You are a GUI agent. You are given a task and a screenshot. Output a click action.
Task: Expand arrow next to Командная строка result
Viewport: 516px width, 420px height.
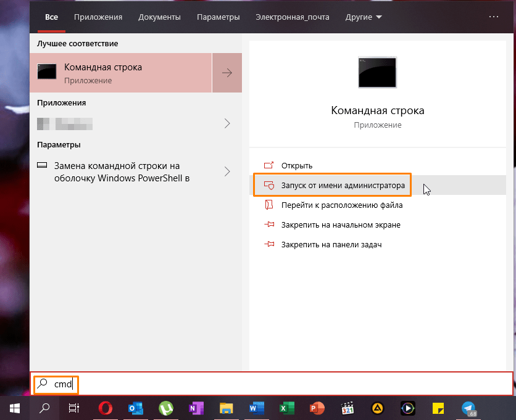[227, 73]
